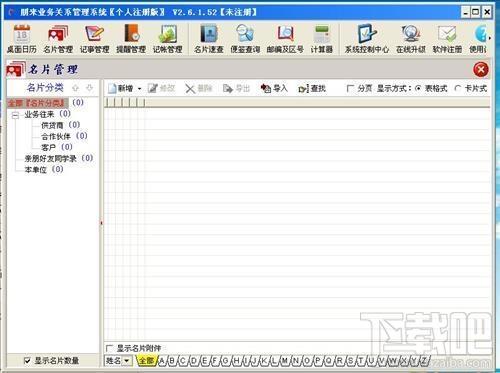Viewport: 500px width, 373px height.
Task: Launch the 计算器 calculator
Action: click(322, 39)
